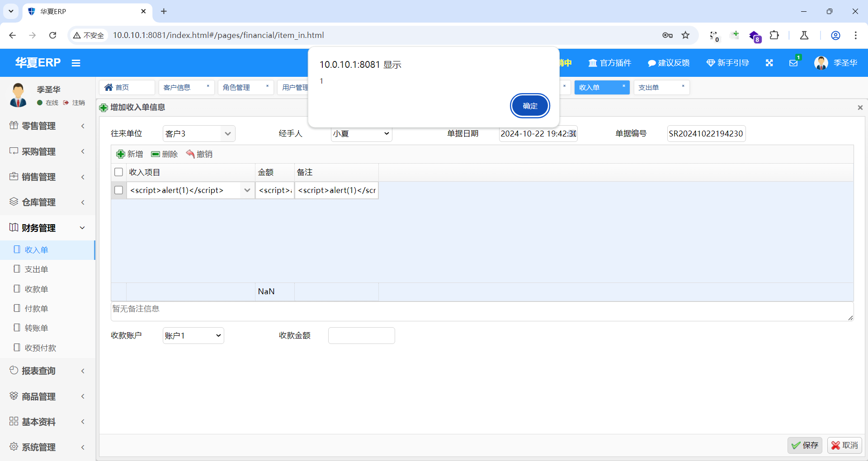This screenshot has height=461, width=868.
Task: Open the 收款账户 dropdown showing 账户1
Action: point(193,335)
